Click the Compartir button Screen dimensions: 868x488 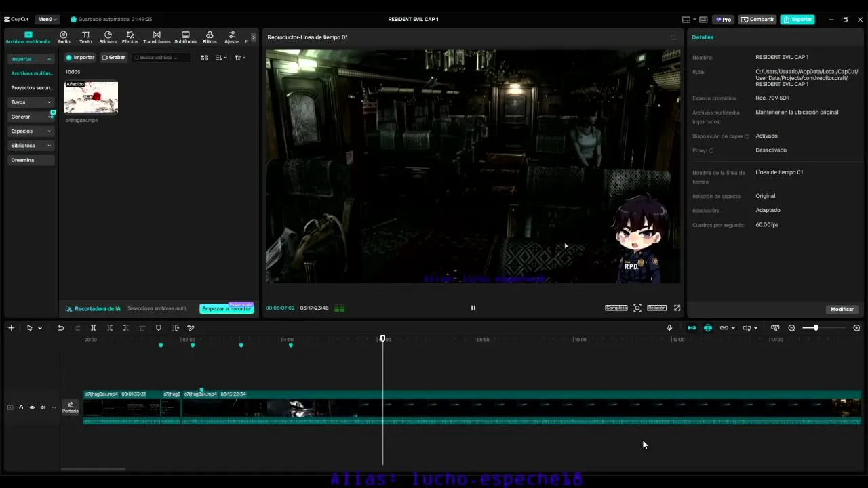(x=757, y=19)
